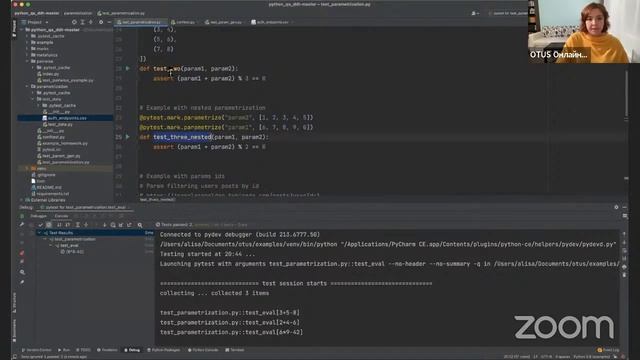Open the Problems tool window

click(x=107, y=350)
